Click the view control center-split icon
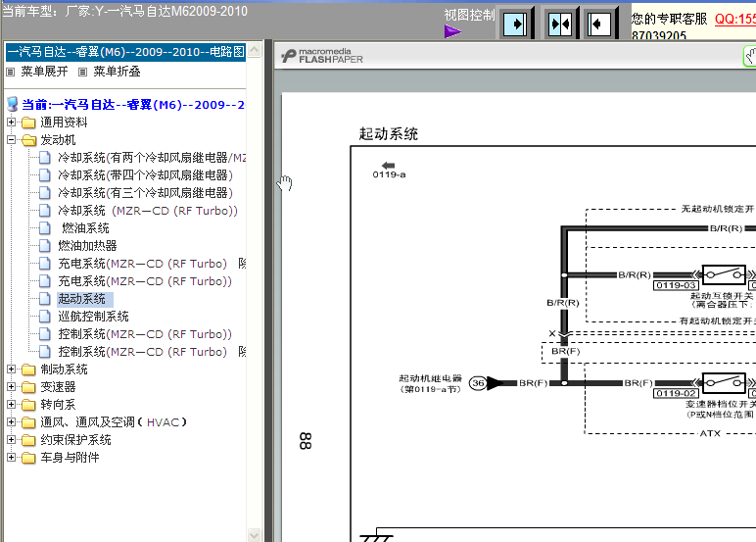Image resolution: width=756 pixels, height=542 pixels. coord(560,24)
